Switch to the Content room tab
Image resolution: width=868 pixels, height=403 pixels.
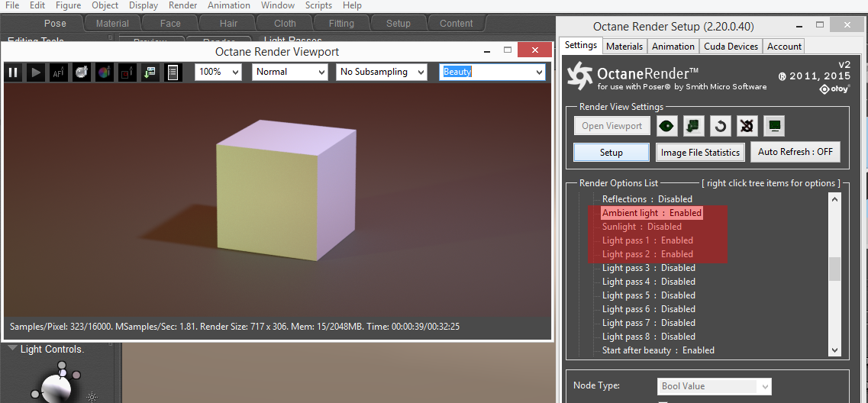pos(457,23)
